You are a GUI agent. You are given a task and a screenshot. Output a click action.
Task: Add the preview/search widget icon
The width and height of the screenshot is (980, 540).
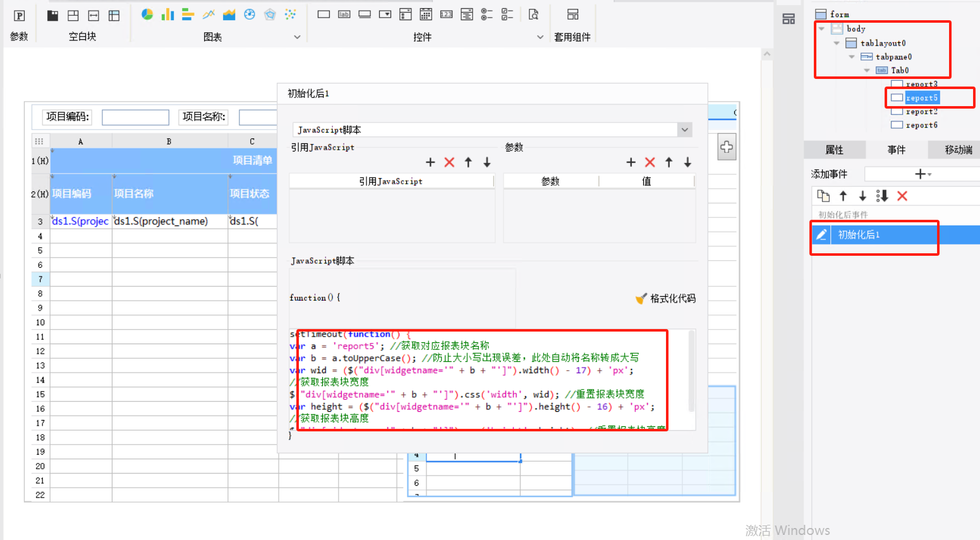point(534,14)
